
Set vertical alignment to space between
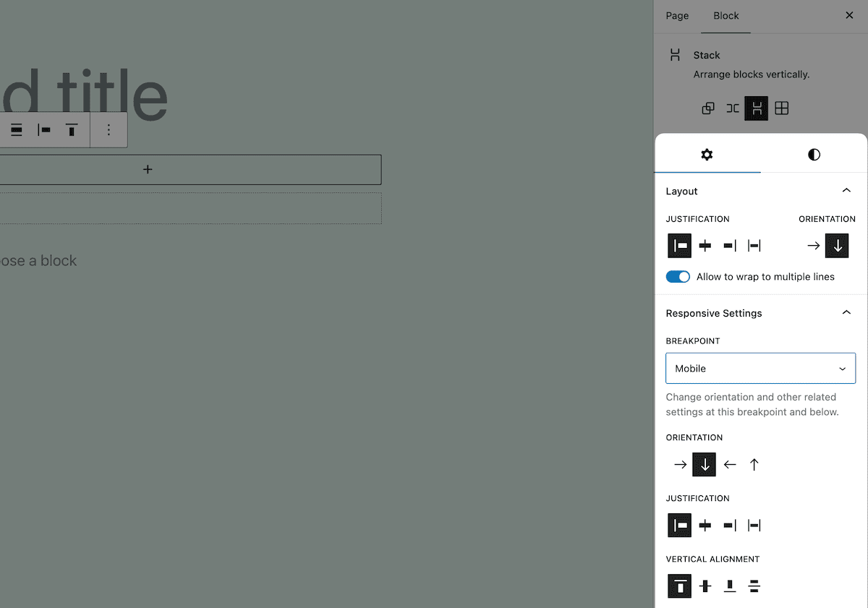coord(754,586)
